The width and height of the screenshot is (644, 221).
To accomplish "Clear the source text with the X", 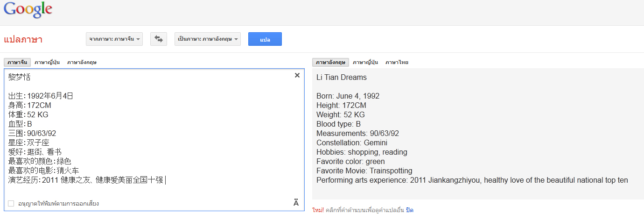I will coord(297,75).
